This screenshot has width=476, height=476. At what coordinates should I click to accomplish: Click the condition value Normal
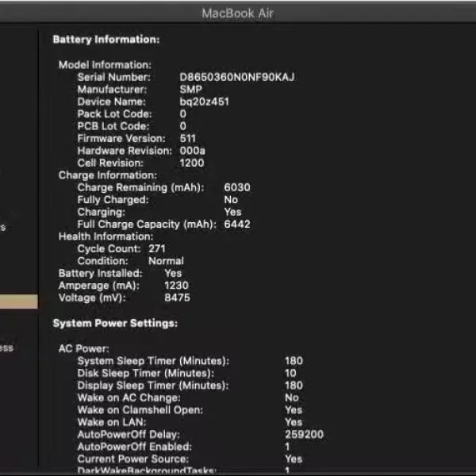(x=166, y=261)
